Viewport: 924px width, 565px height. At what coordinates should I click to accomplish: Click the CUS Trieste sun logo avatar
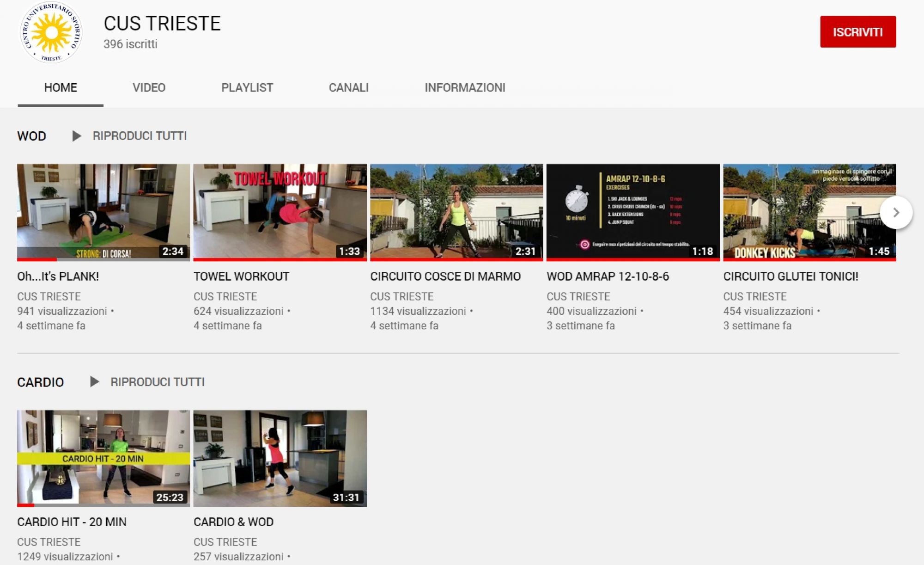pos(51,32)
